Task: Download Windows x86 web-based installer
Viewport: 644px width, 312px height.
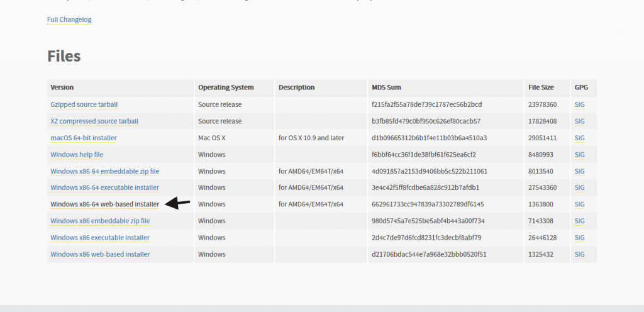Action: 100,254
